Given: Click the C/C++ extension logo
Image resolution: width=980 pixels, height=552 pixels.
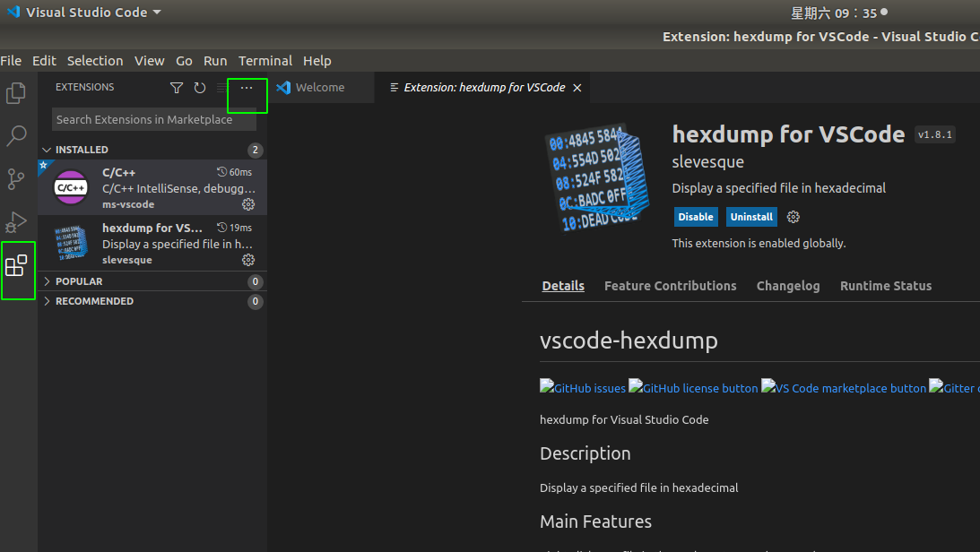Looking at the screenshot, I should pyautogui.click(x=71, y=187).
